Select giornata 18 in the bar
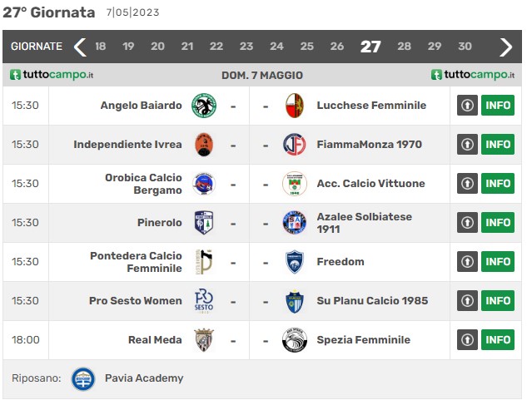Image resolution: width=532 pixels, height=400 pixels. (101, 47)
